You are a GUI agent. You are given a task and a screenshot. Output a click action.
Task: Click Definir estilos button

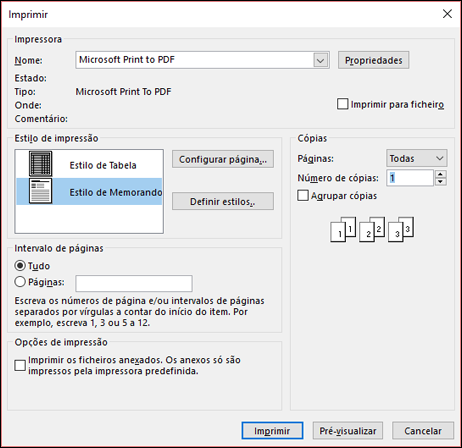(x=223, y=201)
